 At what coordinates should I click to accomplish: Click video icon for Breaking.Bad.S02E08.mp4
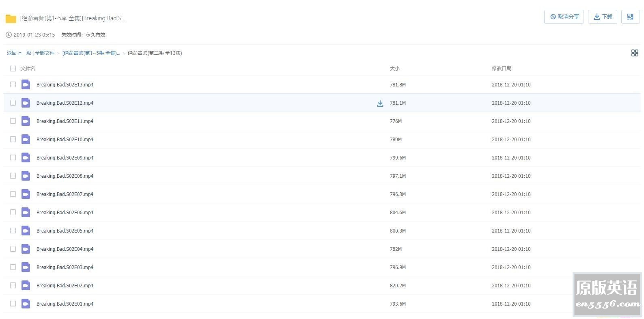point(26,176)
